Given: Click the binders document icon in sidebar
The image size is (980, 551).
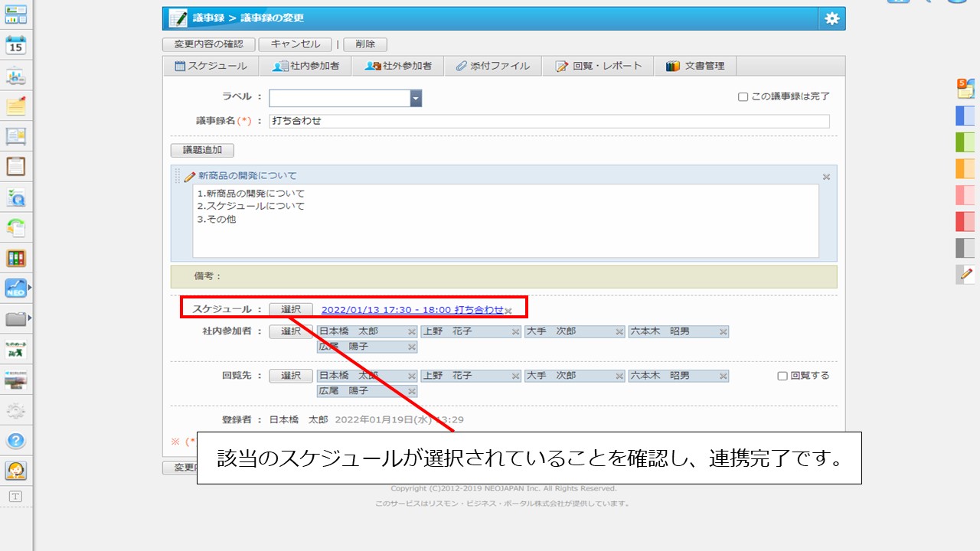Looking at the screenshot, I should (x=16, y=258).
